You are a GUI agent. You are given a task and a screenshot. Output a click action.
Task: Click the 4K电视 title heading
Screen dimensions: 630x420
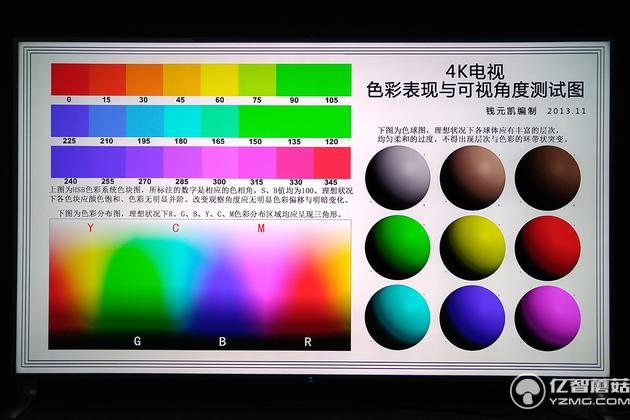(x=468, y=74)
